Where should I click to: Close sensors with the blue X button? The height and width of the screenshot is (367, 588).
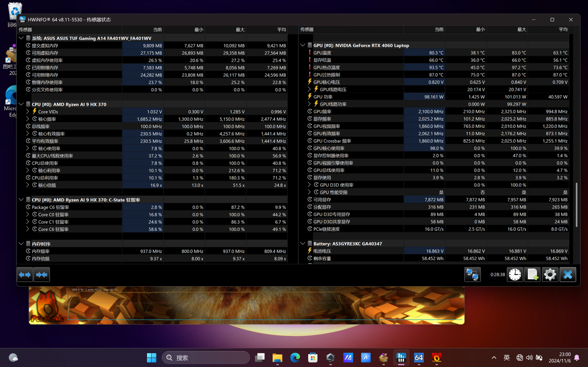568,275
